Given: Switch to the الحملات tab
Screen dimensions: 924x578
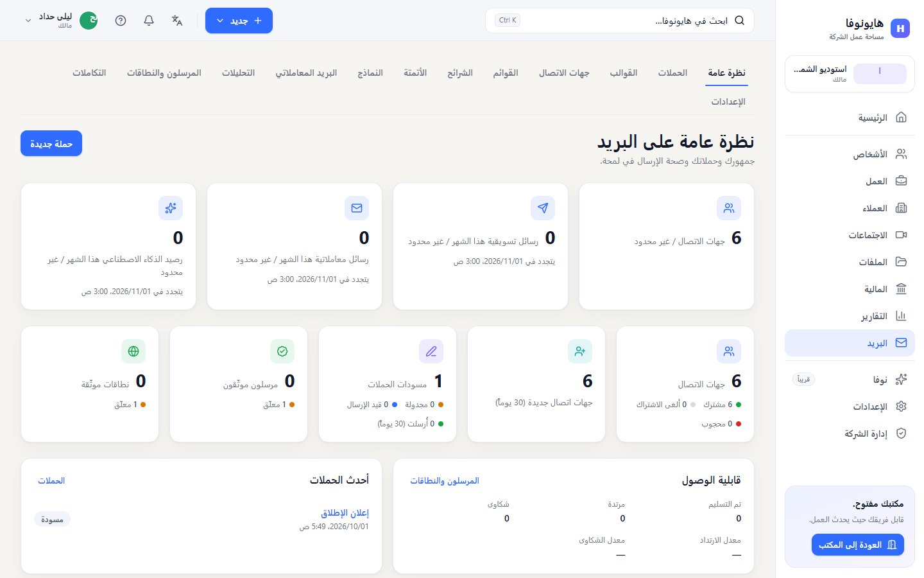Looking at the screenshot, I should tap(672, 73).
